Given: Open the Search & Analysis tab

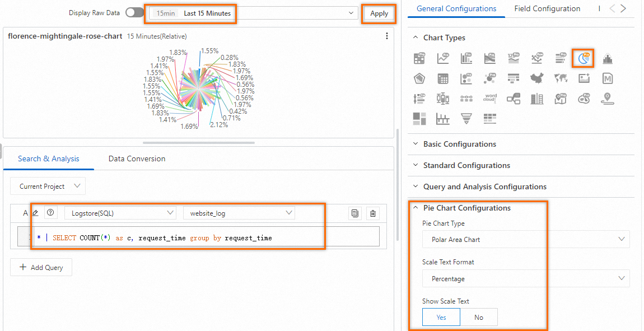Looking at the screenshot, I should [x=49, y=158].
